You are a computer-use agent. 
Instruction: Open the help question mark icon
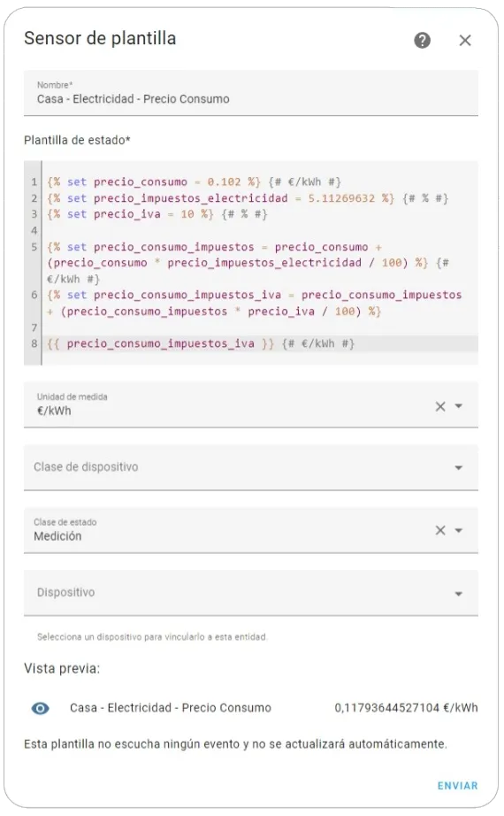422,40
